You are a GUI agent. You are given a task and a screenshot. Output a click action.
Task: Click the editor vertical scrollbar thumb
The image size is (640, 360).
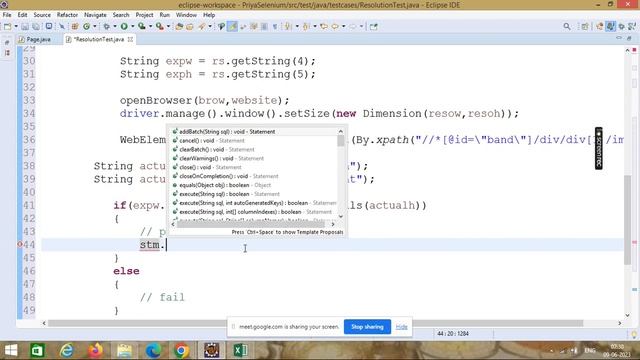tap(627, 220)
